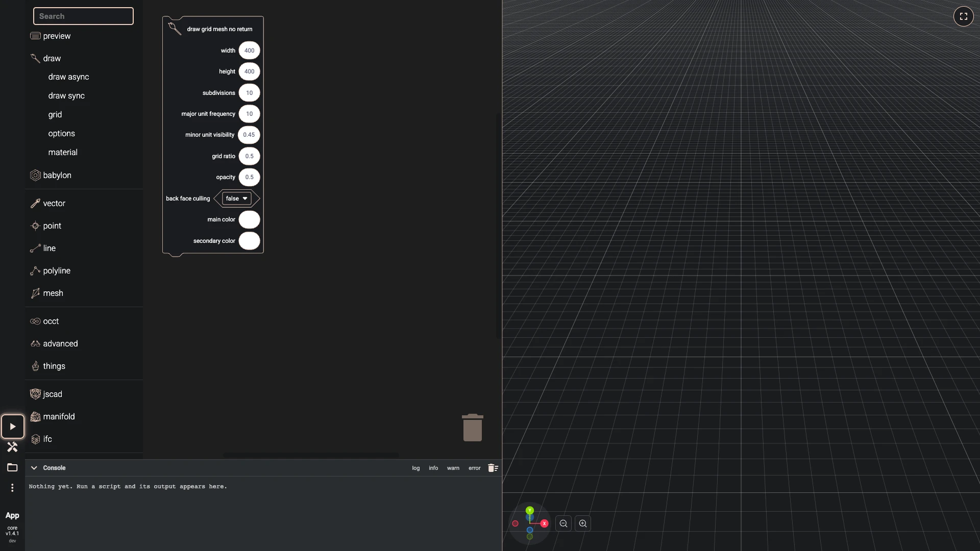
Task: Collapse the Console panel chevron
Action: click(34, 468)
